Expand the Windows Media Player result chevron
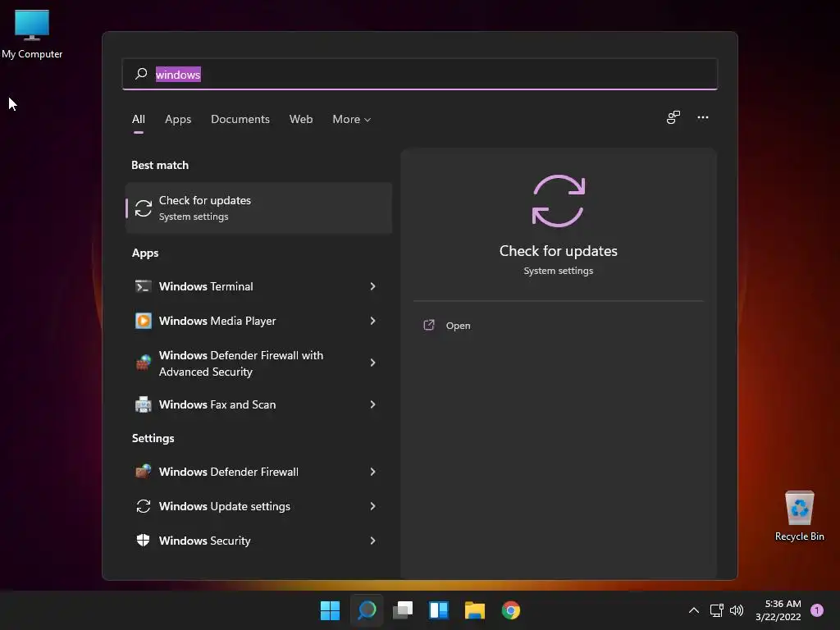Image resolution: width=840 pixels, height=630 pixels. tap(373, 321)
